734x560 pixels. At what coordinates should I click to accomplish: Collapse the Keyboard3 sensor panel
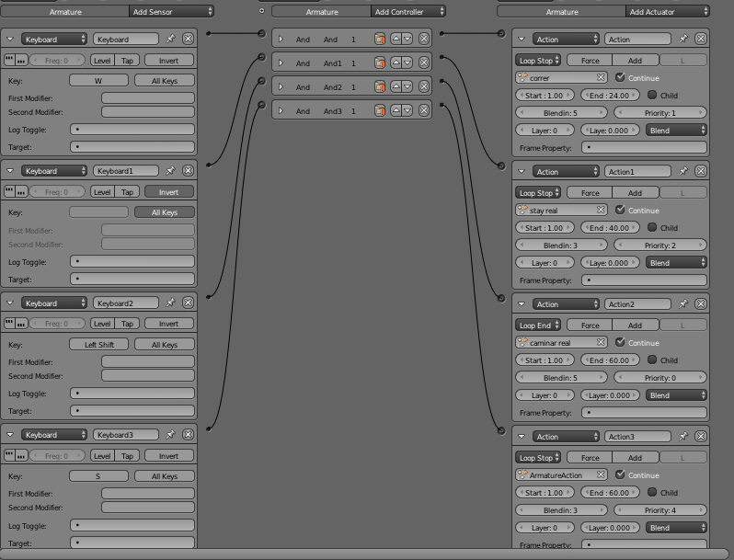tap(10, 435)
